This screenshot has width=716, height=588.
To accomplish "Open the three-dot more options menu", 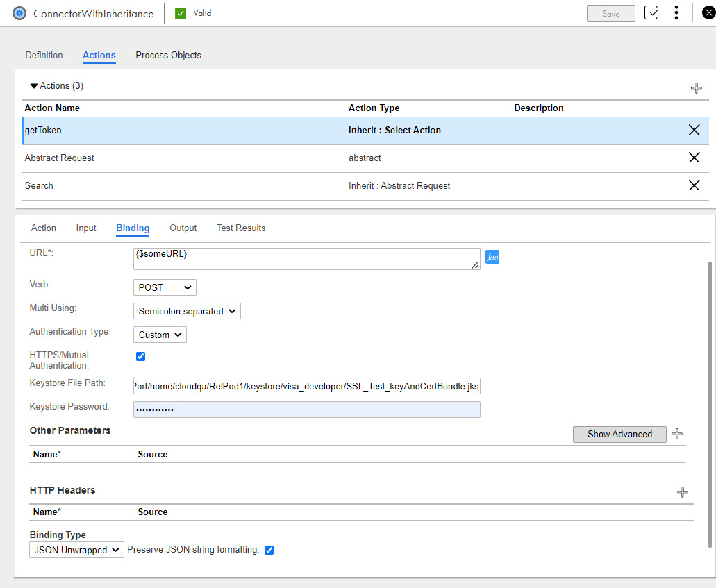I will [676, 12].
